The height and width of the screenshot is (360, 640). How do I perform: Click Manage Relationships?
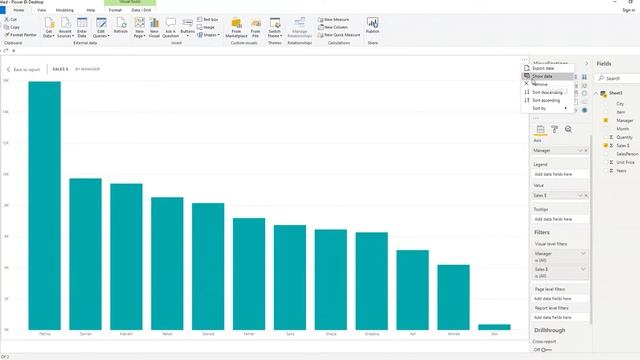(x=300, y=28)
